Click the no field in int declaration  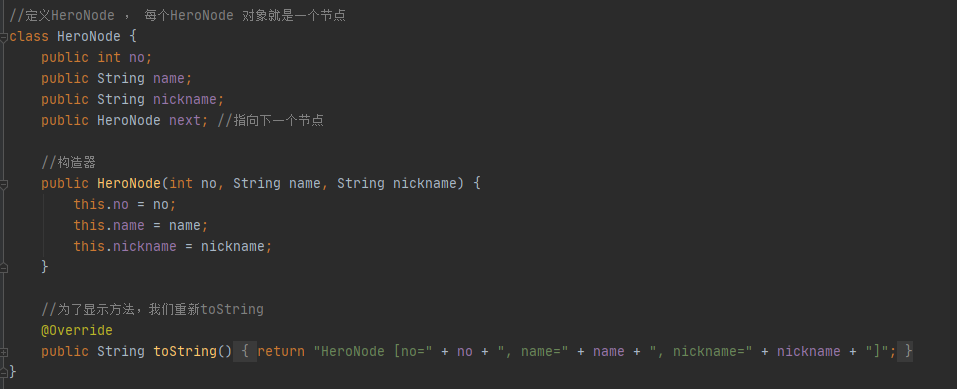[x=137, y=57]
